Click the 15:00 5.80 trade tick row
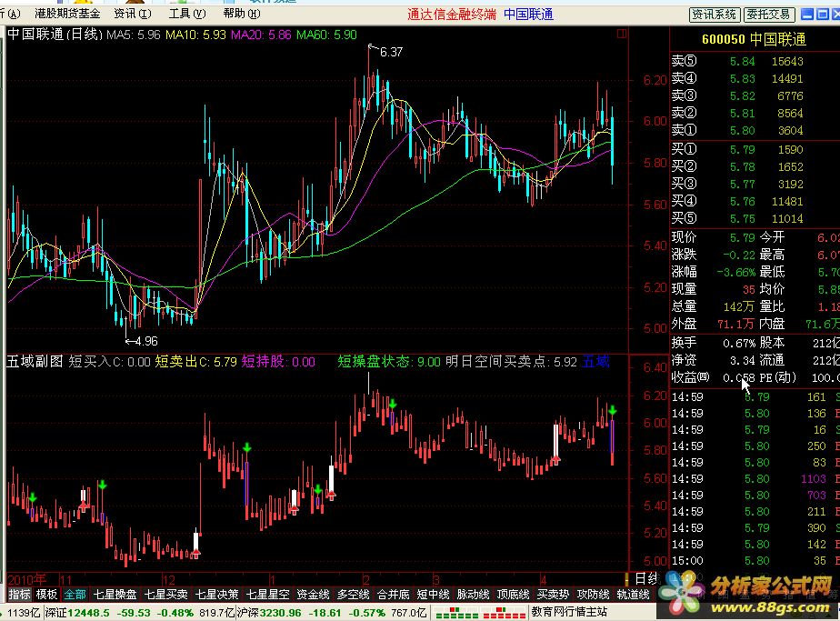The height and width of the screenshot is (621, 840). coord(755,560)
